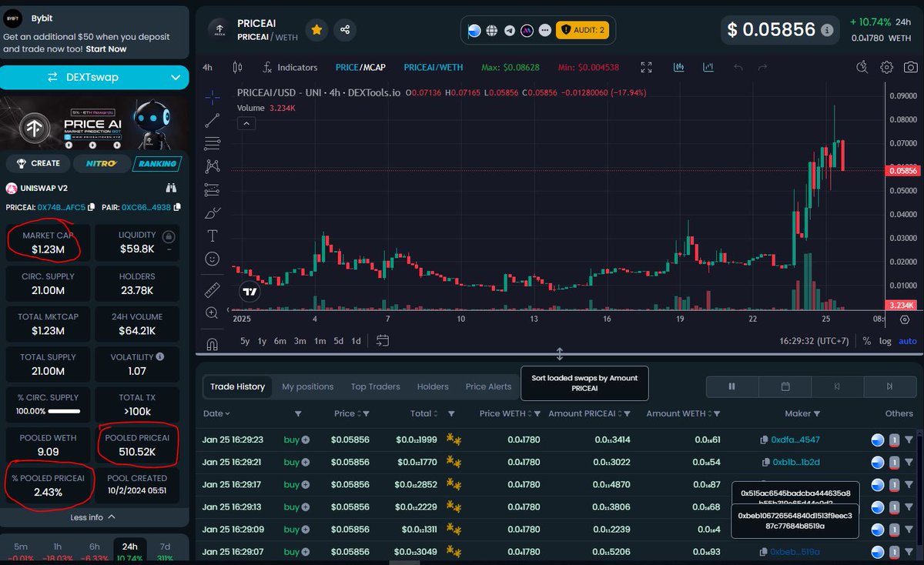The image size is (924, 565).
Task: Select the ruler measure tool
Action: [x=212, y=290]
